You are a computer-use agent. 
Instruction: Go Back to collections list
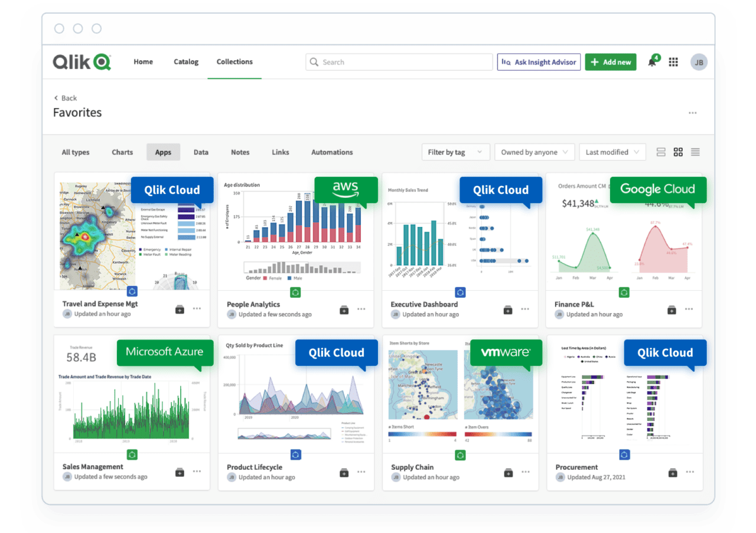65,97
